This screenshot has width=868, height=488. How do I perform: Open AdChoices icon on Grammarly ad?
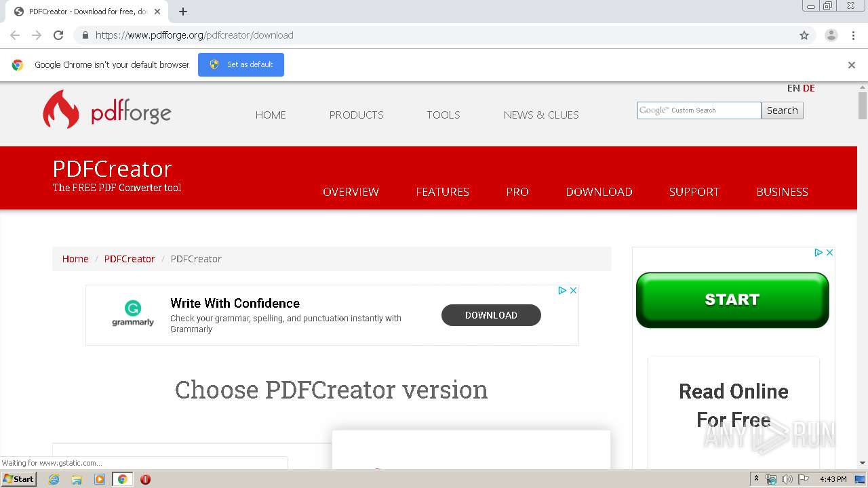tap(562, 290)
